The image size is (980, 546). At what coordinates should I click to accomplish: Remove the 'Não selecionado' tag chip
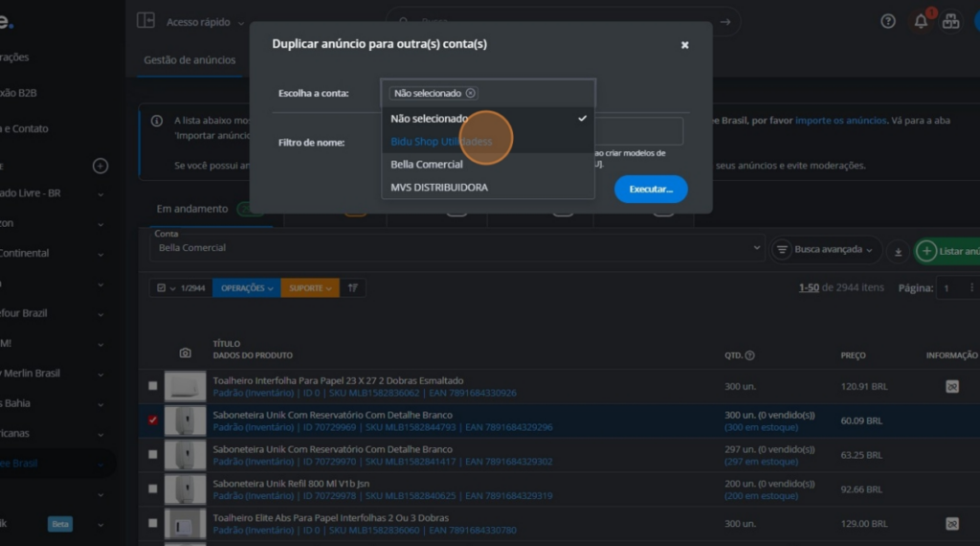click(471, 93)
